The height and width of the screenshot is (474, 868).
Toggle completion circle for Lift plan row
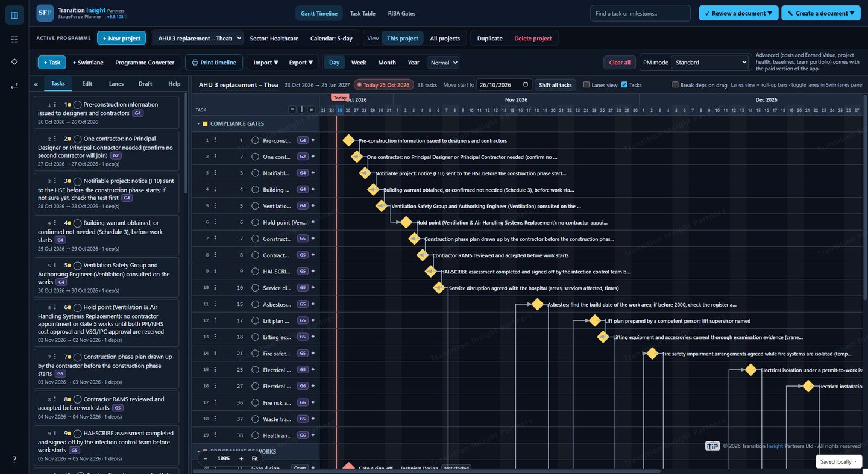[x=255, y=320]
